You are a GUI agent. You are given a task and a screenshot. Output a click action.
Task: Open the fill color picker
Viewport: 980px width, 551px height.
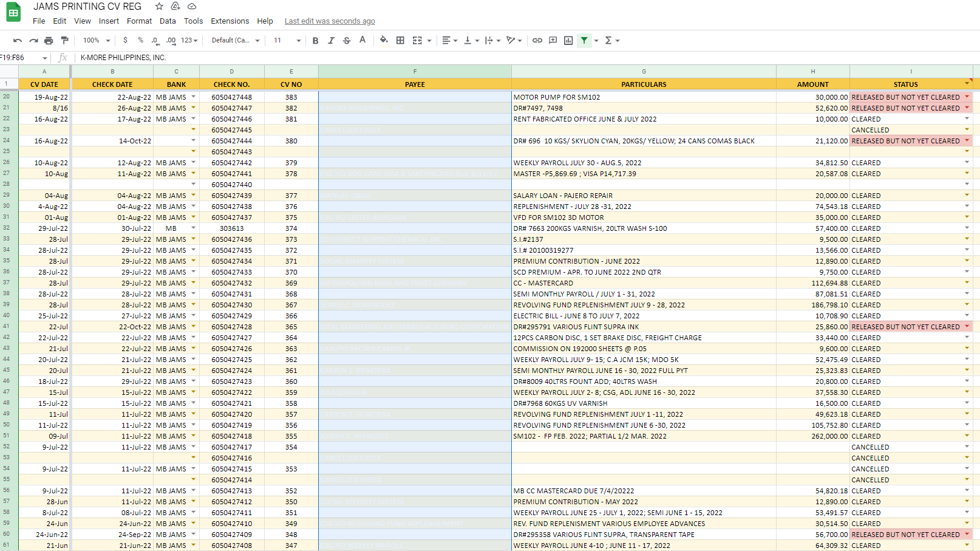[x=384, y=41]
